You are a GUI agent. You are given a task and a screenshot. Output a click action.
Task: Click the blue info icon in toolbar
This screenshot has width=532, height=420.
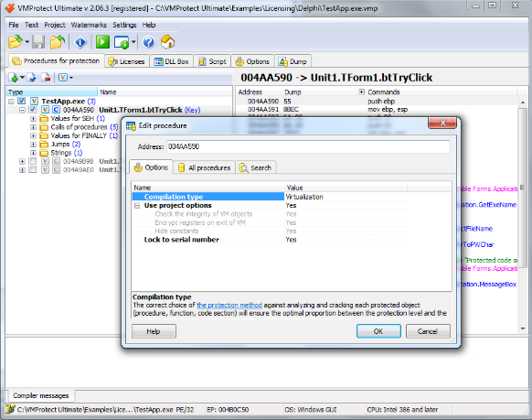point(80,42)
